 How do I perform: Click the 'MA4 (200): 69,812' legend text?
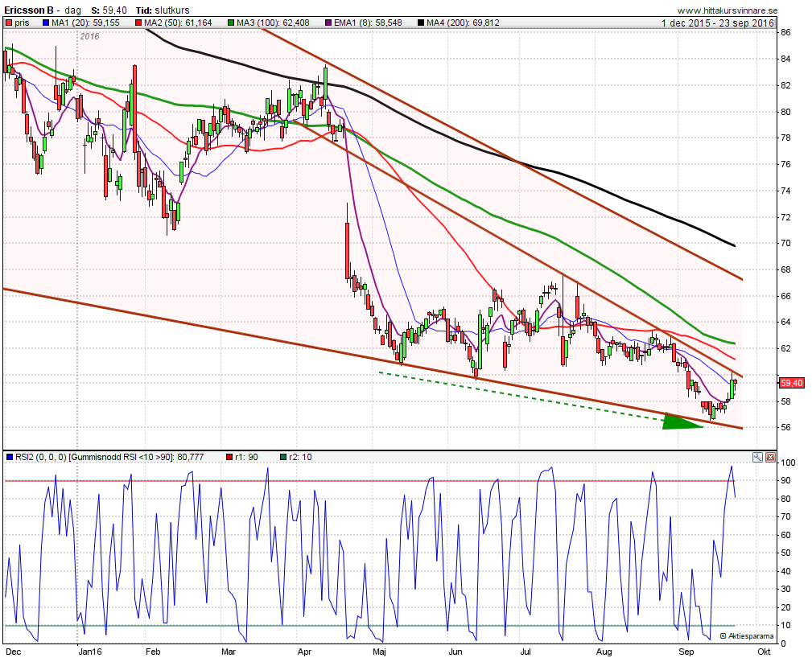[463, 23]
